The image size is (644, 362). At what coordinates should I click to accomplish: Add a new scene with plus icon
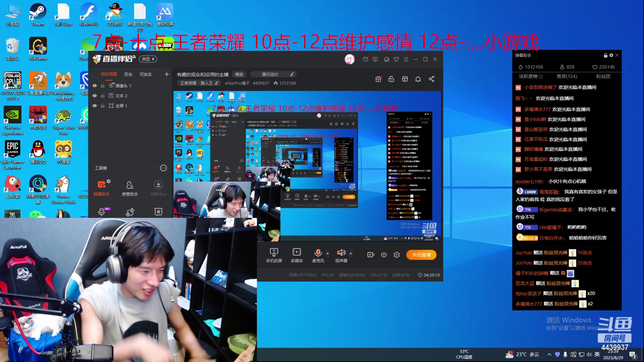(167, 74)
